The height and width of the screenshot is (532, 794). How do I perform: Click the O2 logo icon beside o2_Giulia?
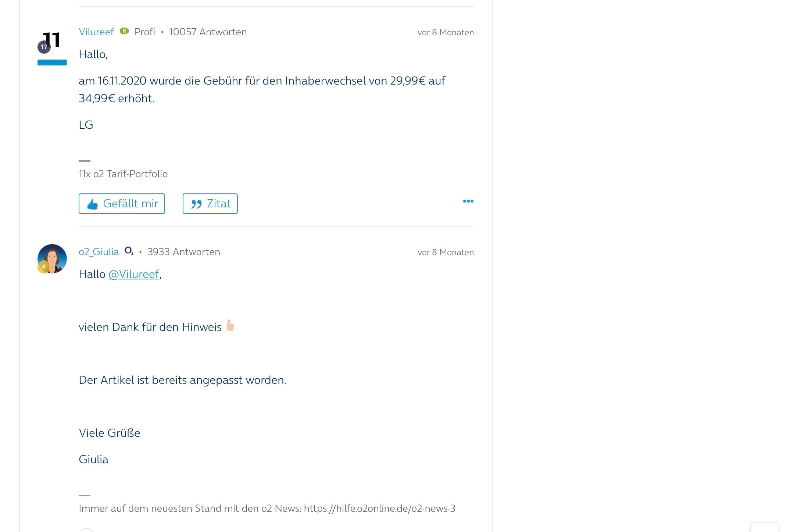point(129,251)
